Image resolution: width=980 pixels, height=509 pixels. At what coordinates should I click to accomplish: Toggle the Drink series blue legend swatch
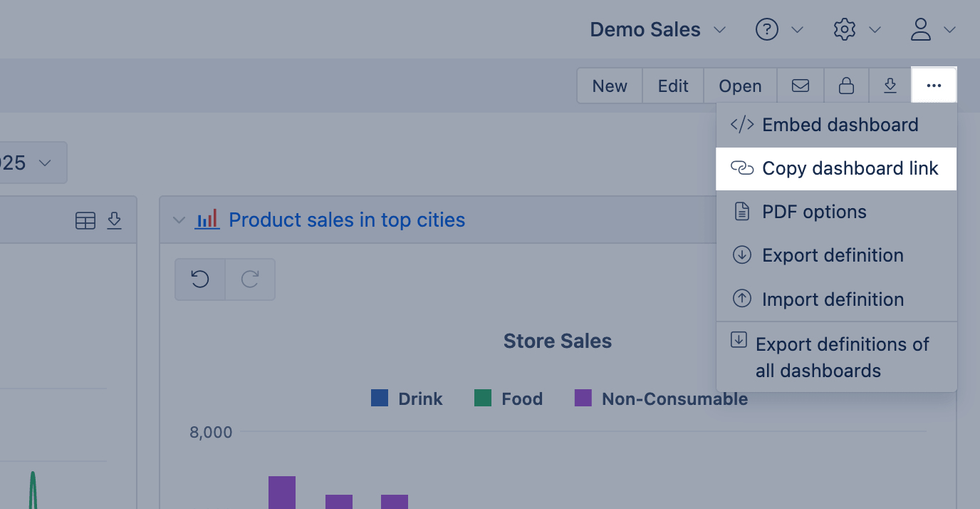pos(380,399)
